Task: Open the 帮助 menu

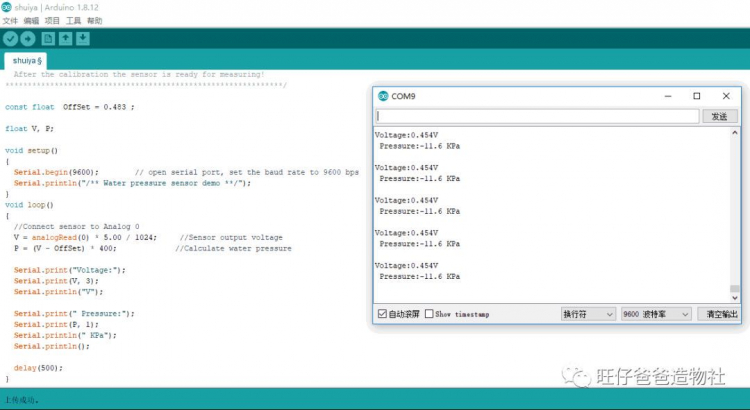Action: (x=94, y=21)
